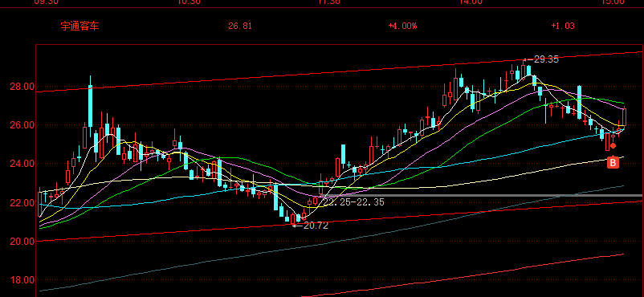Select the 24.00 price axis label
The height and width of the screenshot is (297, 644).
point(22,164)
